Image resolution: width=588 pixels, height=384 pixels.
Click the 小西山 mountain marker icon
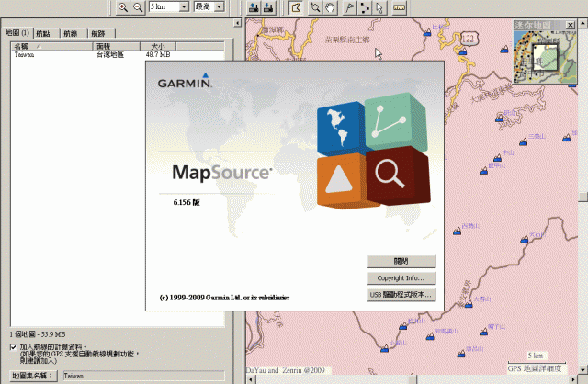pyautogui.click(x=385, y=348)
